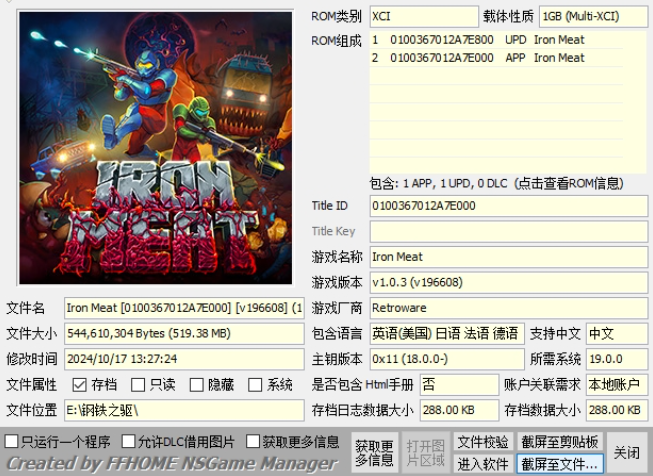This screenshot has width=653, height=476.
Task: Click the 游戏版本 v1.0.3 field
Action: [x=508, y=282]
